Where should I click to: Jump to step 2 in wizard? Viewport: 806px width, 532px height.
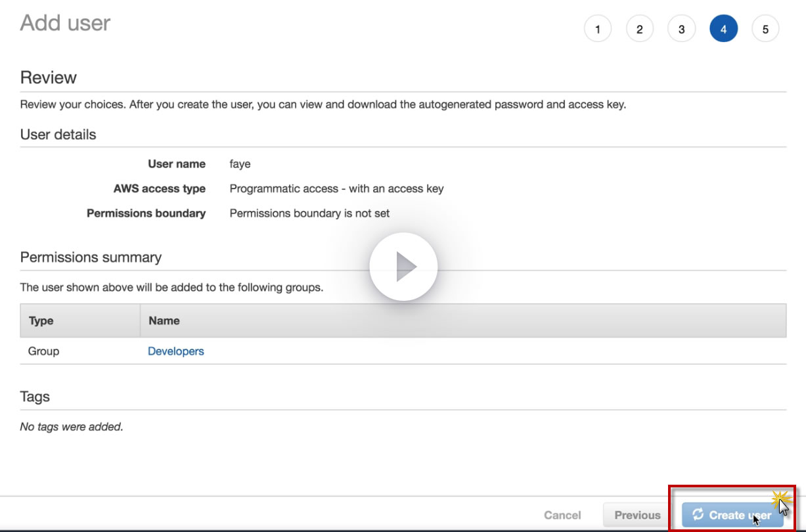tap(639, 29)
